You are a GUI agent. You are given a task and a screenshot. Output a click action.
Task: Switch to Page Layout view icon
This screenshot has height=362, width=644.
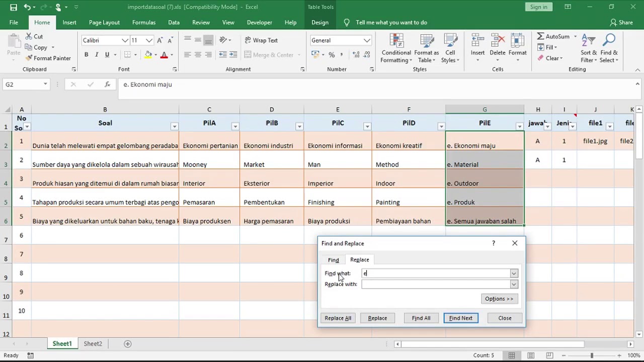click(530, 355)
